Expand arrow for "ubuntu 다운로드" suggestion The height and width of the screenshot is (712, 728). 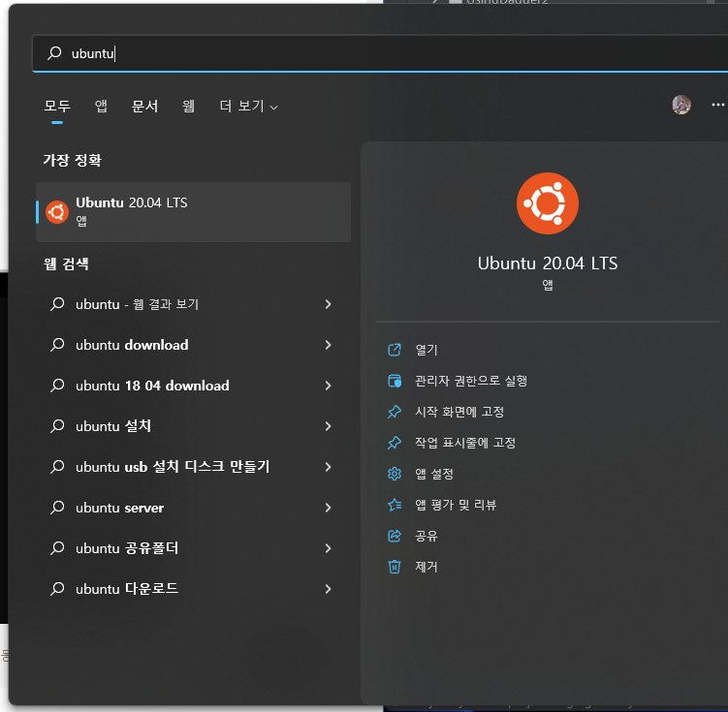click(329, 589)
